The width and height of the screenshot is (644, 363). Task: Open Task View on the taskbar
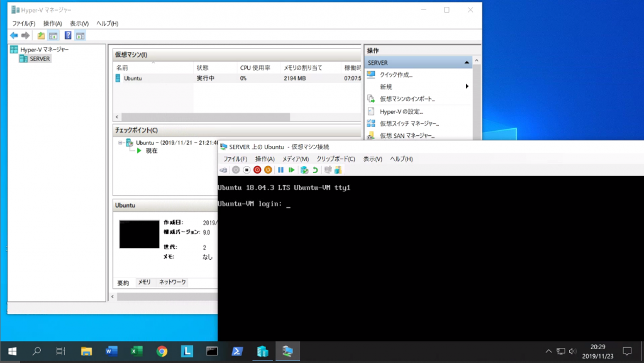pyautogui.click(x=61, y=352)
